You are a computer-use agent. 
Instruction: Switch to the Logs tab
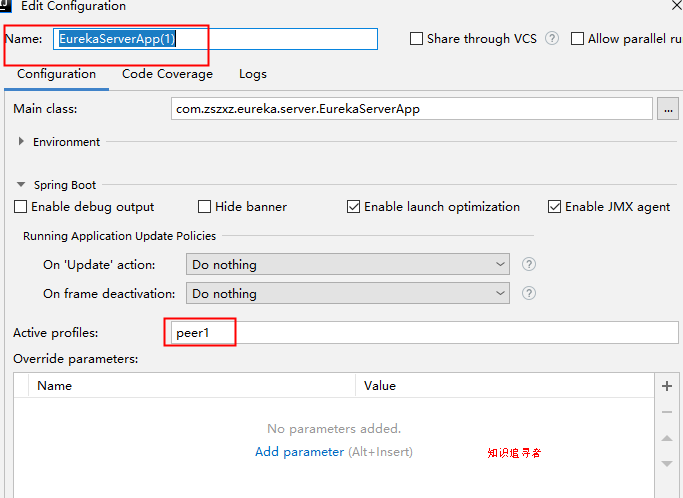coord(252,74)
